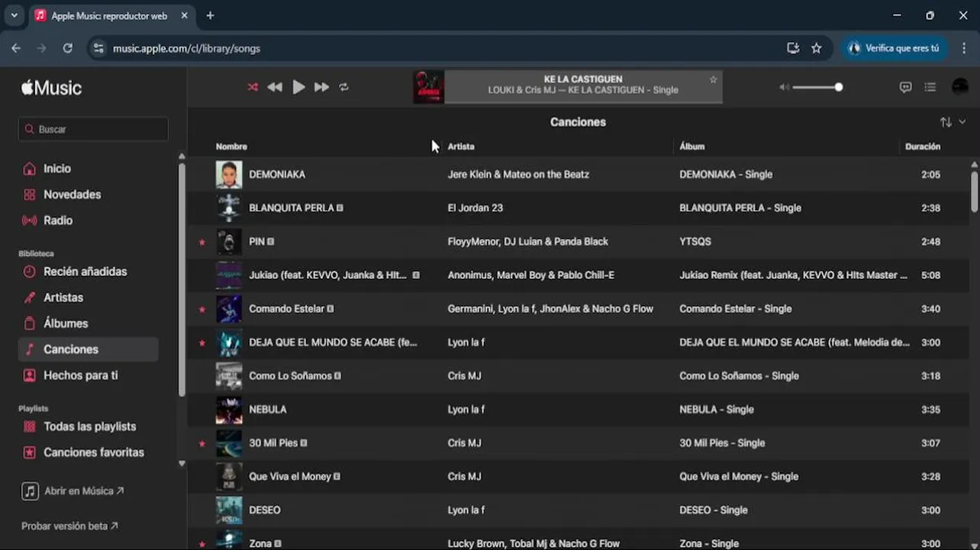
Task: Open the account profile avatar
Action: [x=960, y=87]
